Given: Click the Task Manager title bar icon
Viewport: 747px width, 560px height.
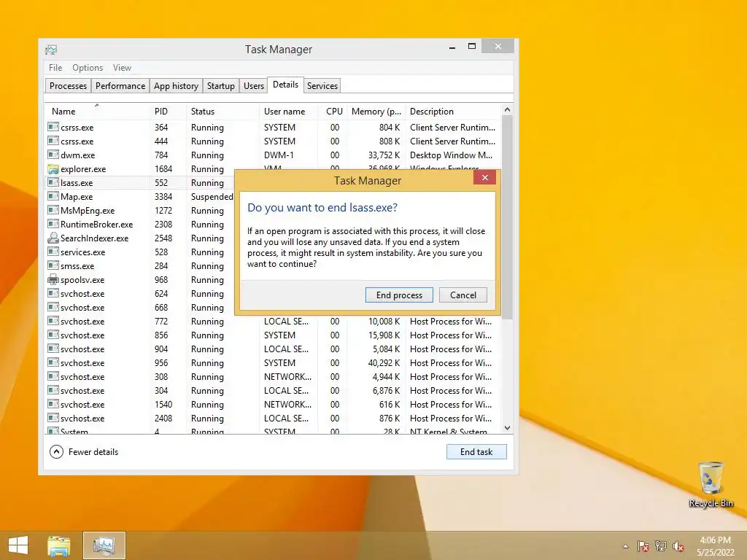Looking at the screenshot, I should [x=51, y=50].
